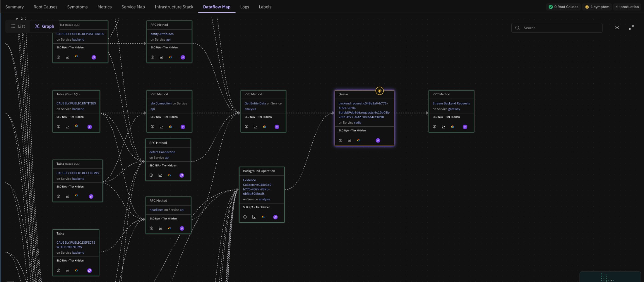Open the Service Map tab
The image size is (644, 282).
tap(133, 7)
